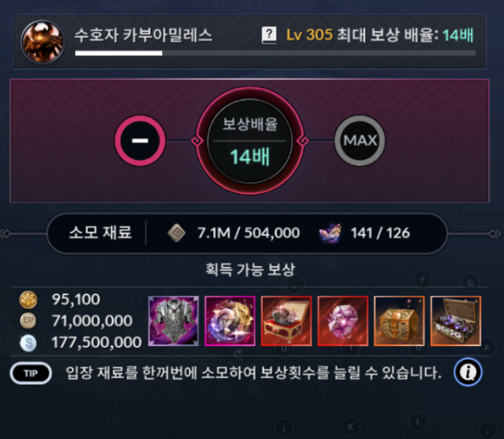
Task: Select the golden treasure chest reward
Action: pyautogui.click(x=399, y=321)
